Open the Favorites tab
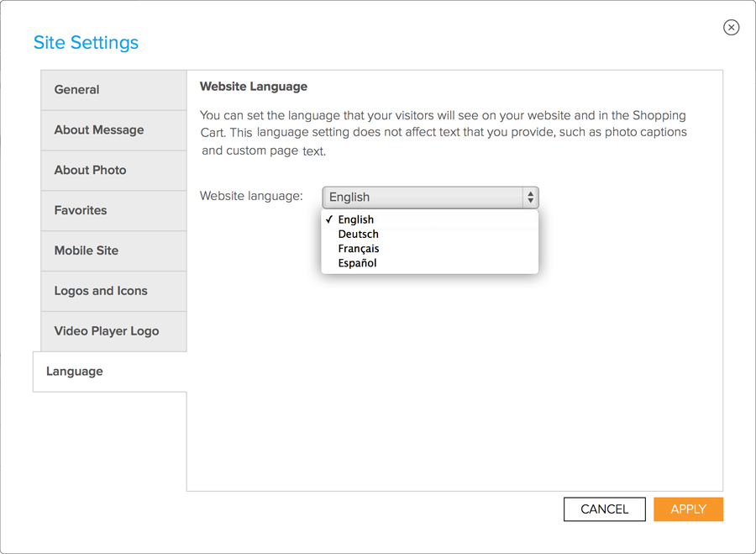The width and height of the screenshot is (756, 554). click(x=113, y=210)
